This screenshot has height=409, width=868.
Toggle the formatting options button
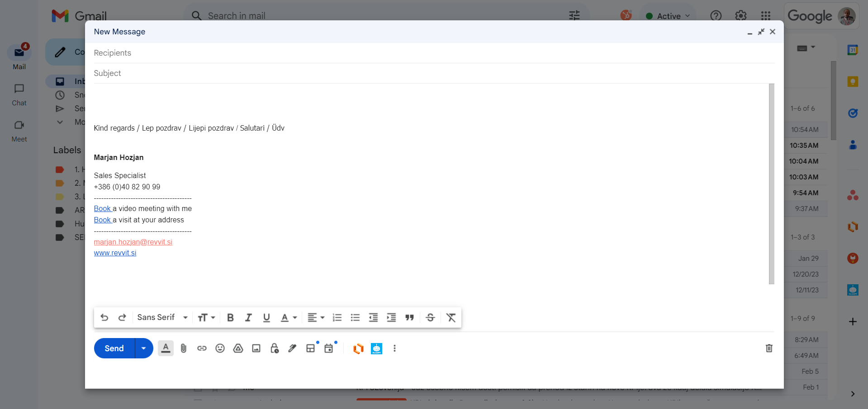166,348
